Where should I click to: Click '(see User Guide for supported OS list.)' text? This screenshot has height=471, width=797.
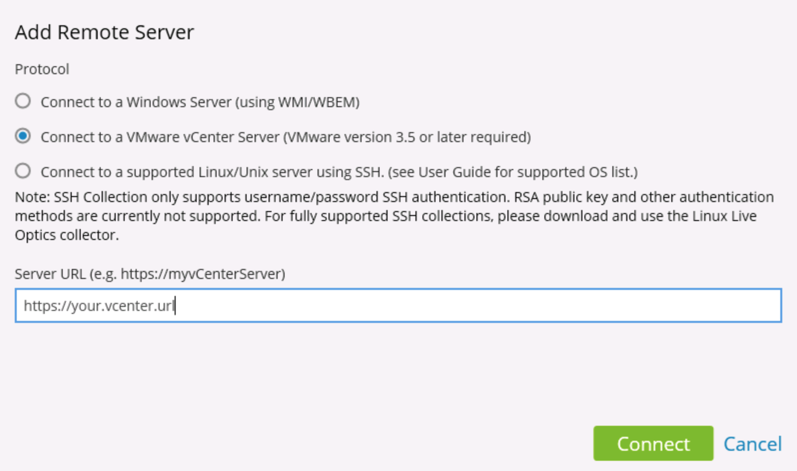point(513,172)
